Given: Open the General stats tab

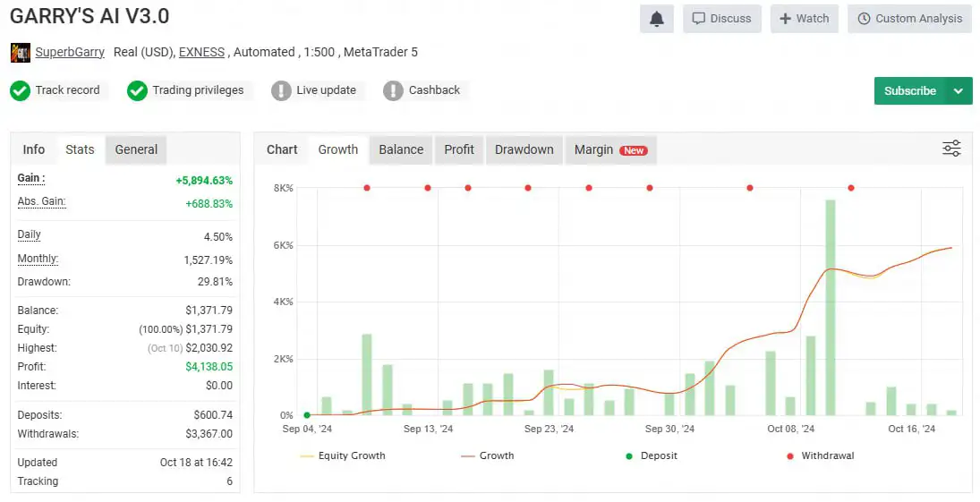Looking at the screenshot, I should point(136,149).
